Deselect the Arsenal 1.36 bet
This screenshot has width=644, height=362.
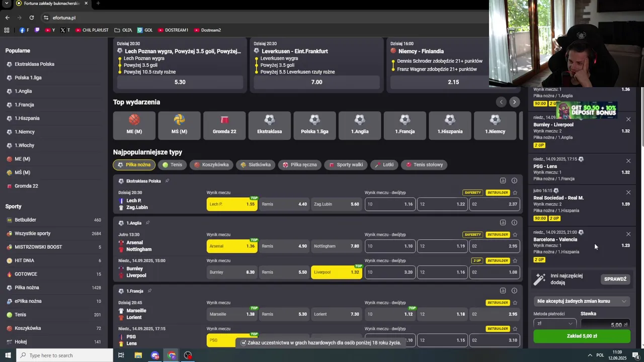(232, 246)
